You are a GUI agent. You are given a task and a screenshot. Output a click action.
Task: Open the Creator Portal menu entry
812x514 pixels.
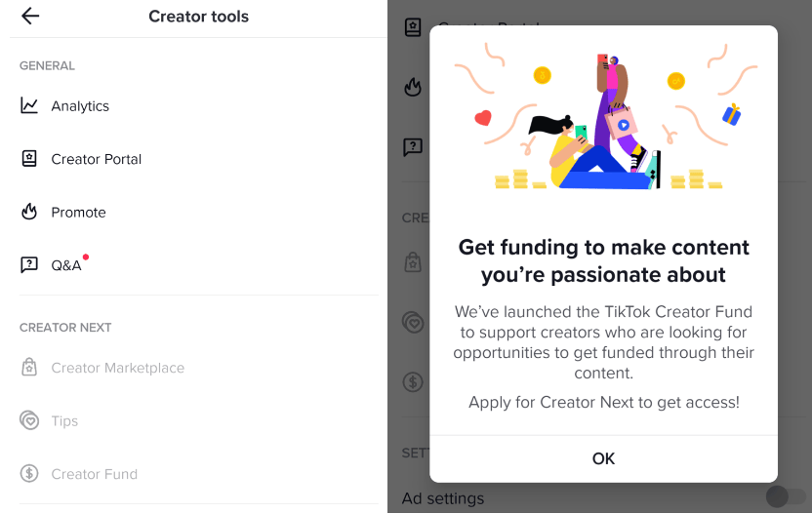click(x=97, y=159)
